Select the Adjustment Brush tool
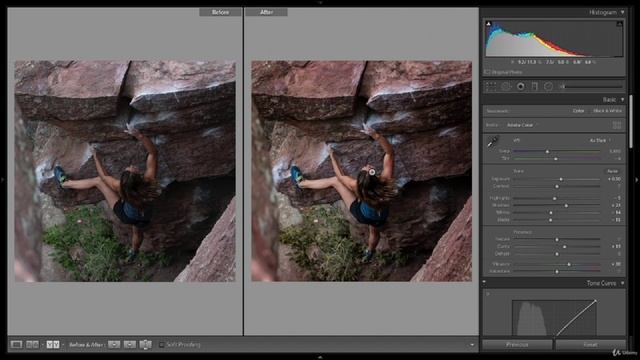Screen dimensions: 640x360 pos(562,86)
